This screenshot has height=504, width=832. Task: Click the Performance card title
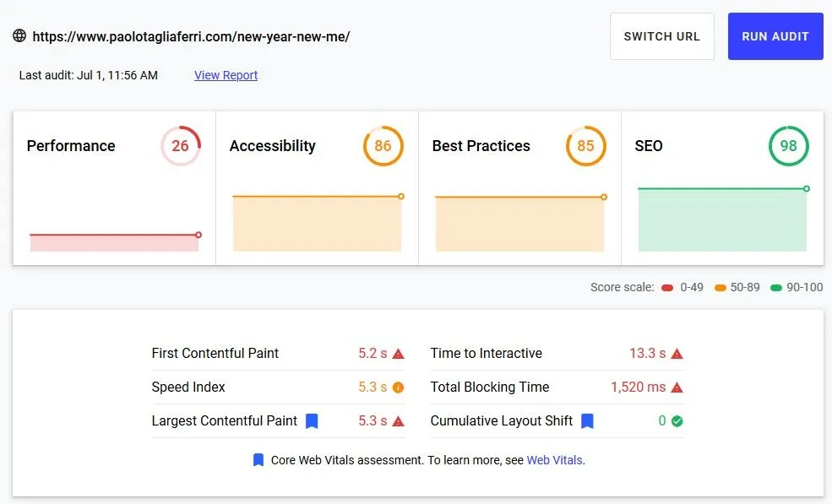coord(71,146)
